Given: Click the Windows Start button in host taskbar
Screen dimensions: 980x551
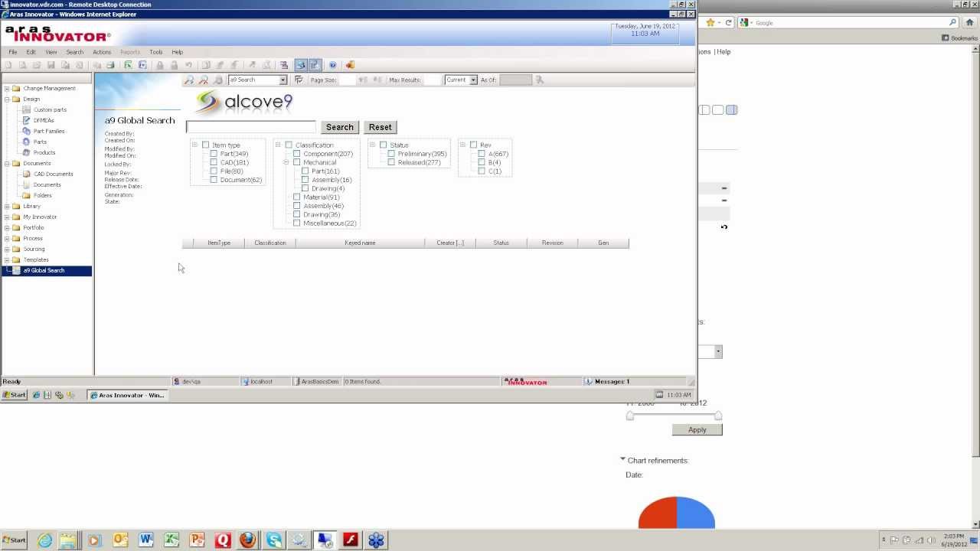Looking at the screenshot, I should [14, 540].
